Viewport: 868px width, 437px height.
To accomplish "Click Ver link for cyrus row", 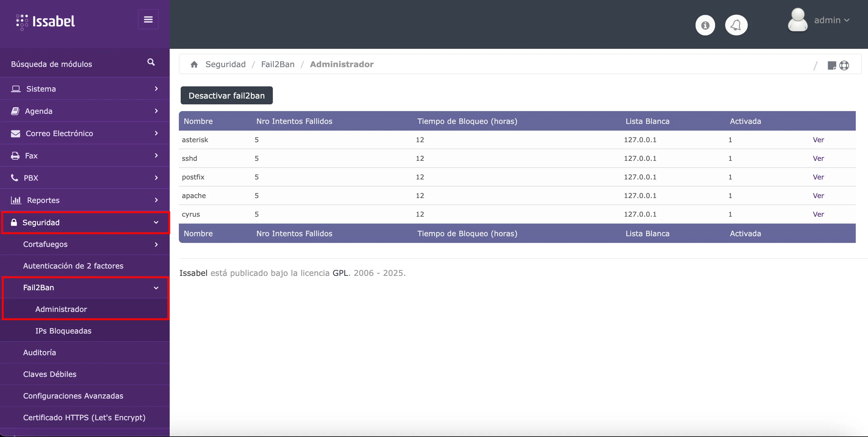I will 818,214.
